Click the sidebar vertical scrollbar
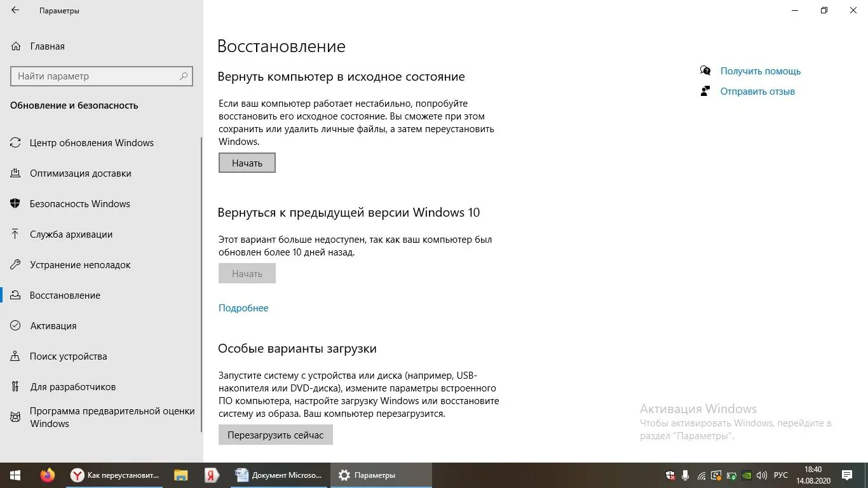This screenshot has height=488, width=868. pyautogui.click(x=201, y=285)
